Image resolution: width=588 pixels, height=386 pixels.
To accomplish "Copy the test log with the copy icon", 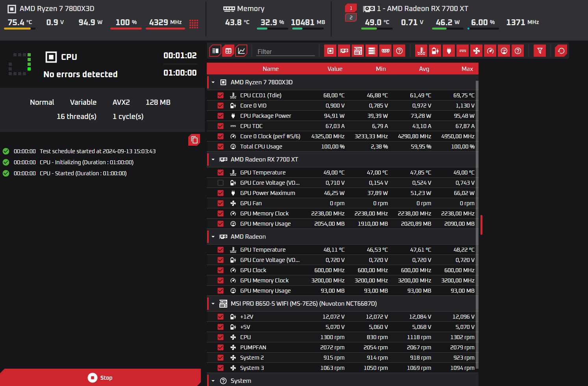I will [194, 140].
